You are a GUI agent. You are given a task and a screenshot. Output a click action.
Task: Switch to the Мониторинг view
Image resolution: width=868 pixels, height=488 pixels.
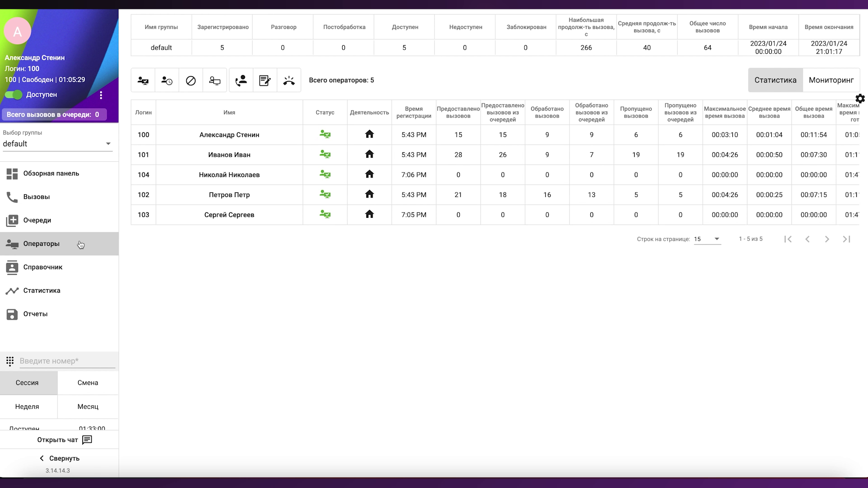[831, 80]
